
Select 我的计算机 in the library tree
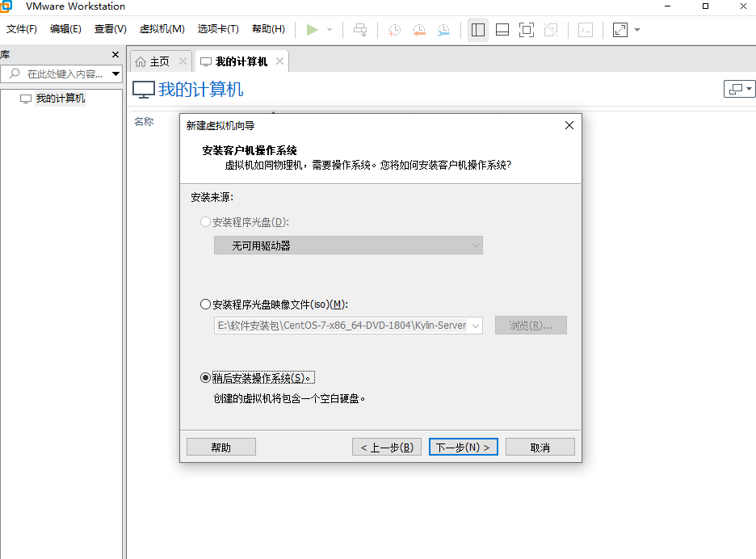click(61, 99)
